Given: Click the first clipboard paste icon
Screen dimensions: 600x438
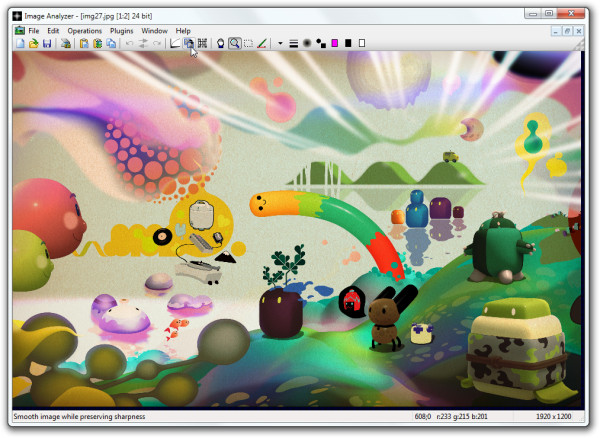Looking at the screenshot, I should point(84,44).
